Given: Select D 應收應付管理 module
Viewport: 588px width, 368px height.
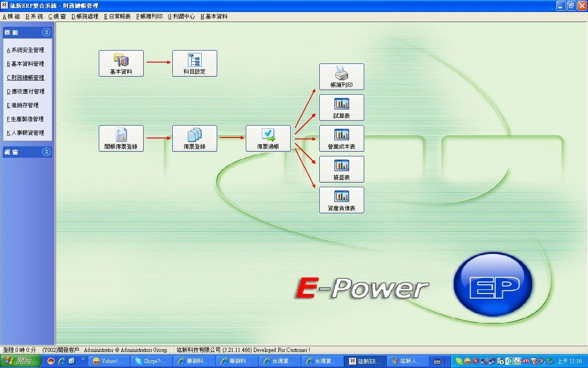Looking at the screenshot, I should 26,92.
